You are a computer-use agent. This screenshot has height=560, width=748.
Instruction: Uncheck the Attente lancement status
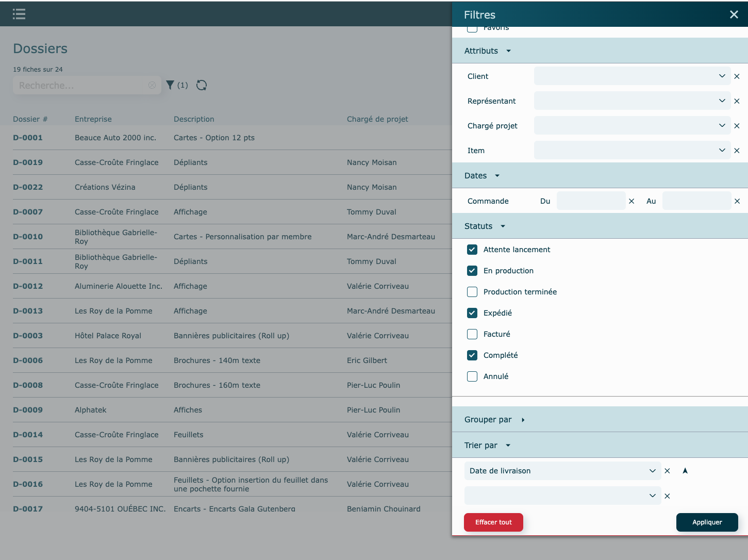point(472,250)
